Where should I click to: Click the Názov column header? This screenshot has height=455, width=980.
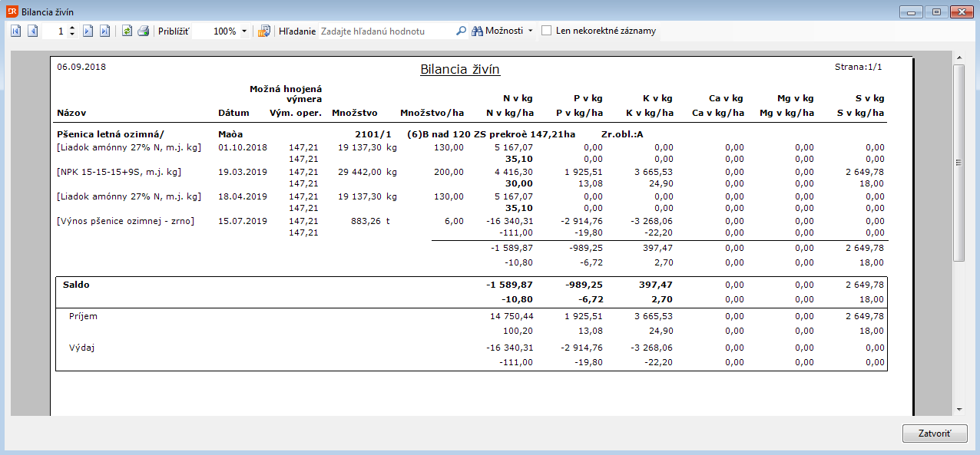[x=71, y=113]
